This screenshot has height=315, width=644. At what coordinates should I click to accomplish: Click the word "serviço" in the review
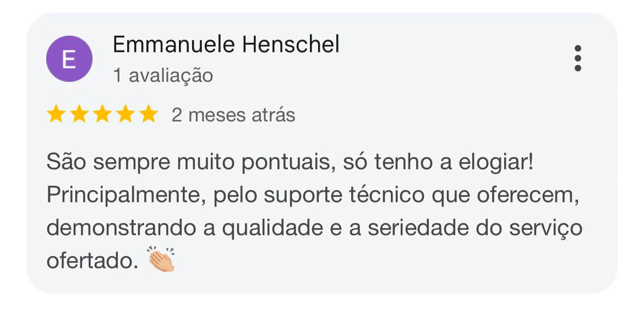click(546, 229)
